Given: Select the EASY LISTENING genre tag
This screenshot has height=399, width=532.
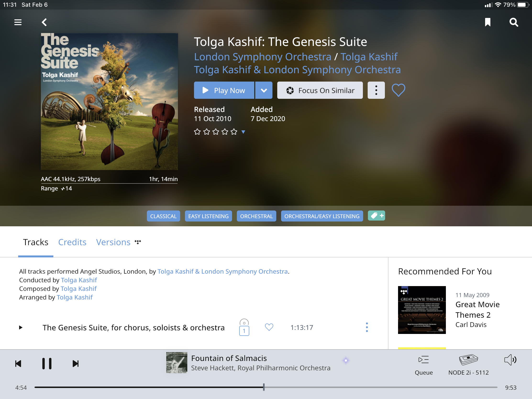Looking at the screenshot, I should point(208,216).
